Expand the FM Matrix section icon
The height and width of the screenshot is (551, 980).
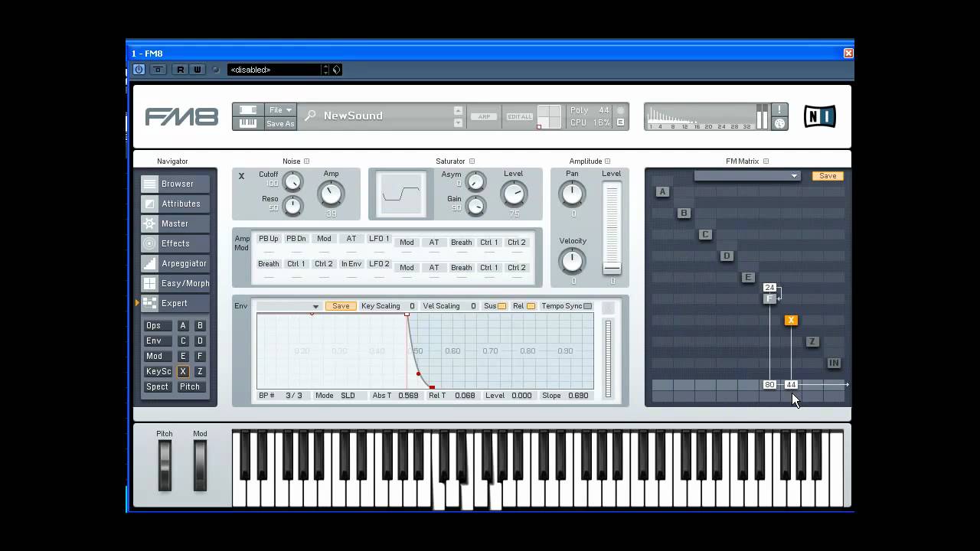(766, 161)
